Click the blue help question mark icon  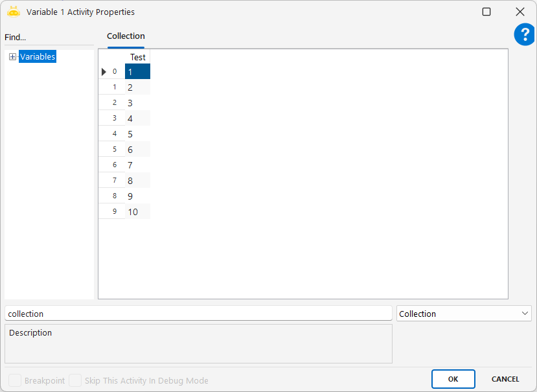click(524, 35)
